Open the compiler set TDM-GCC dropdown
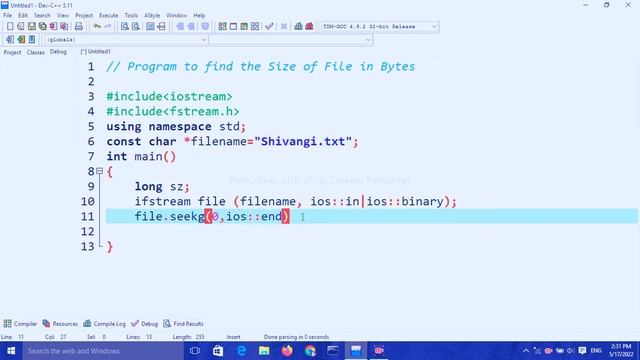Image resolution: width=640 pixels, height=360 pixels. [380, 27]
